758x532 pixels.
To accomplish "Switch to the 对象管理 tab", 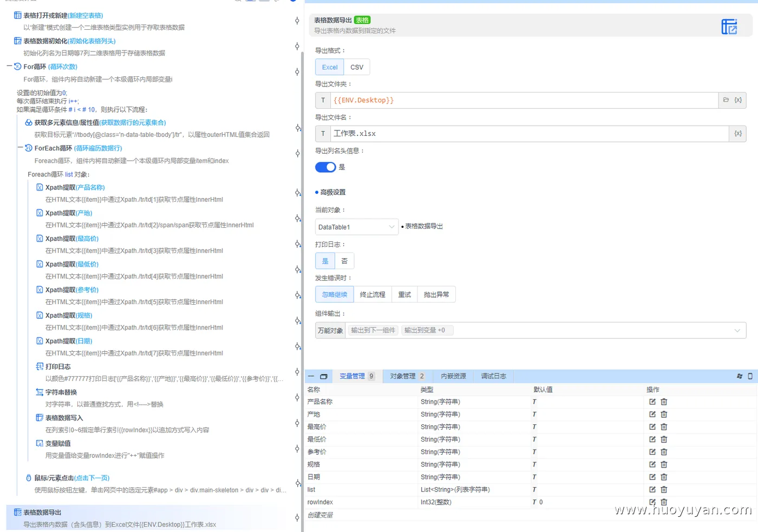I will point(407,376).
